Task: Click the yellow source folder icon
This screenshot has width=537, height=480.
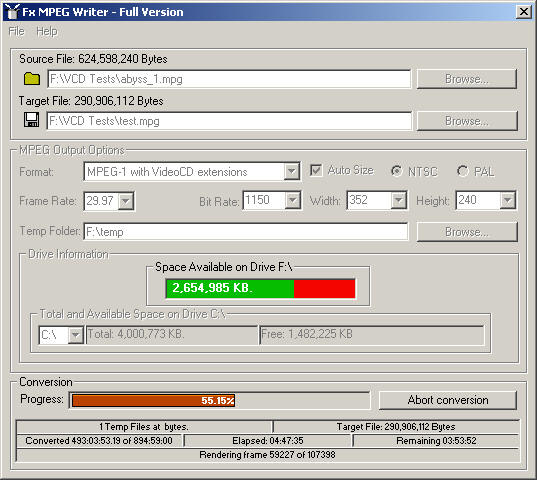Action: (x=32, y=79)
